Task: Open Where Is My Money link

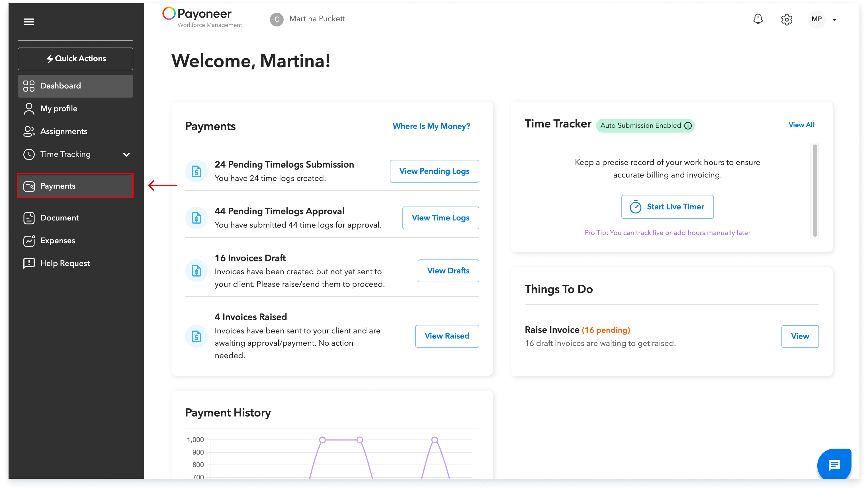Action: 431,126
